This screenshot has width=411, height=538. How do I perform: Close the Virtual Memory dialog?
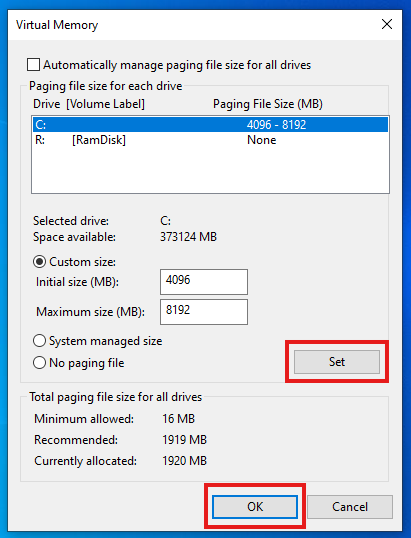point(387,24)
